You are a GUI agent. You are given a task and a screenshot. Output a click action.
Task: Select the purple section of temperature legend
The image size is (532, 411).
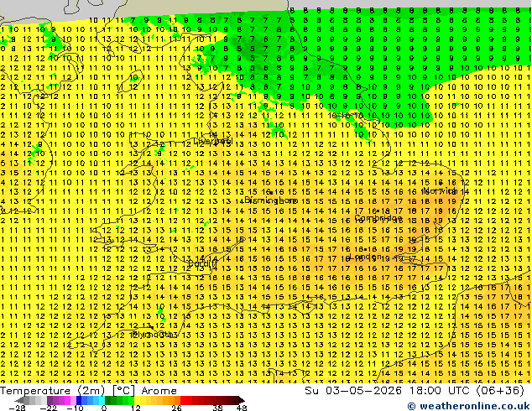click(x=61, y=400)
